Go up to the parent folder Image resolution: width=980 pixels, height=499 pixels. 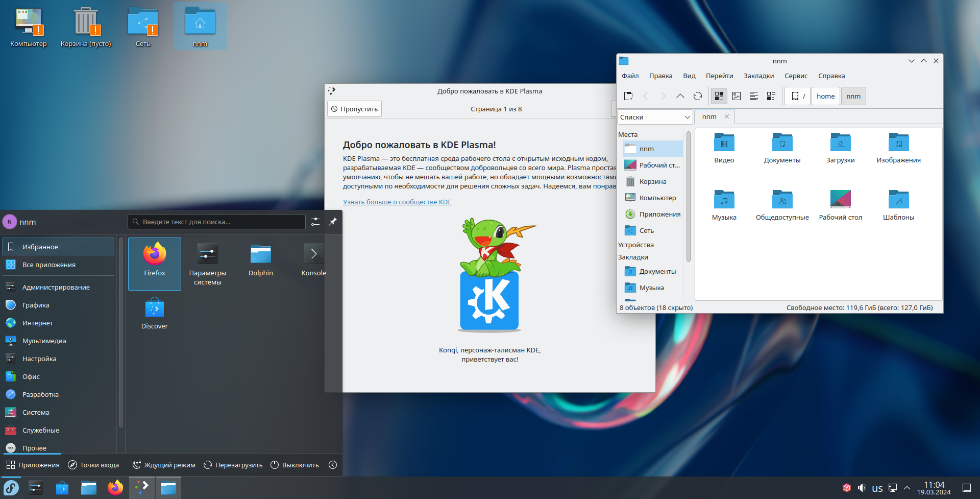pos(680,96)
